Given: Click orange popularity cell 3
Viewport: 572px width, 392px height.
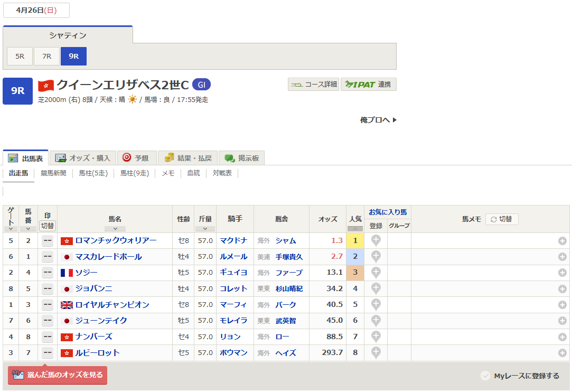Looking at the screenshot, I should click(x=355, y=273).
